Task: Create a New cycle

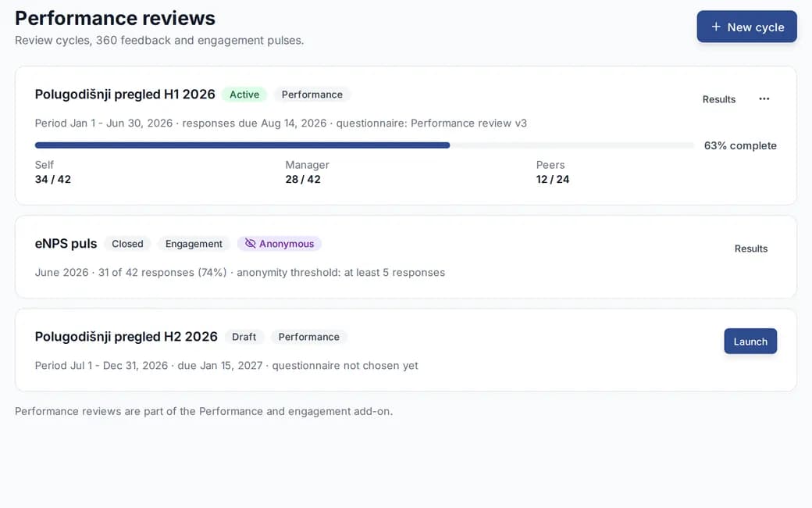Action: tap(746, 27)
